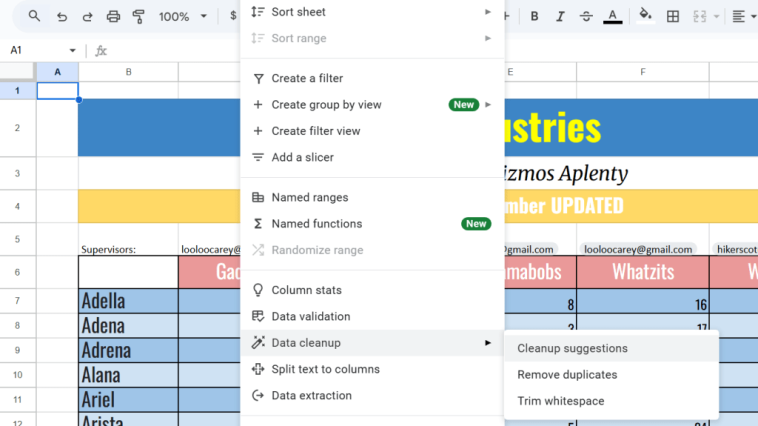The height and width of the screenshot is (426, 758).
Task: Select the paint format icon
Action: point(139,16)
